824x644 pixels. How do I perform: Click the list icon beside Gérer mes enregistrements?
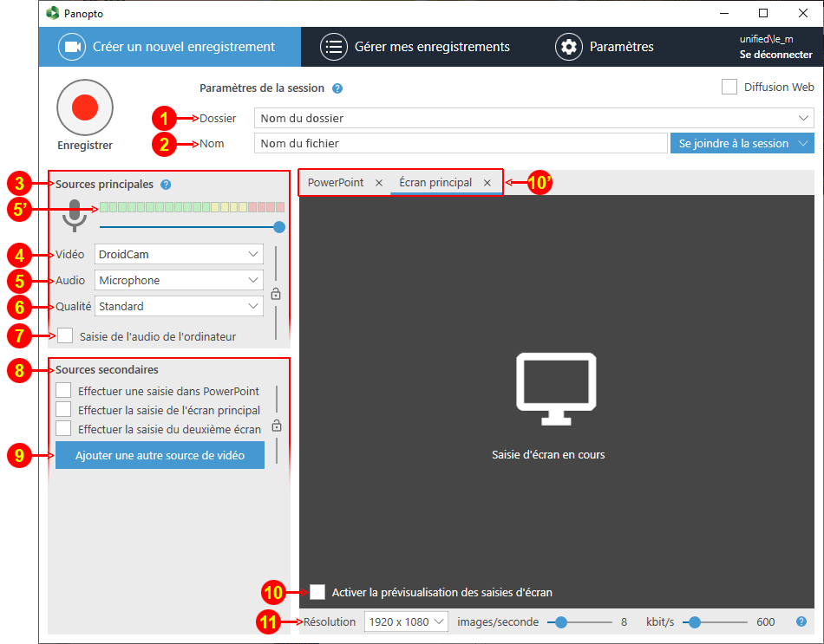(334, 47)
